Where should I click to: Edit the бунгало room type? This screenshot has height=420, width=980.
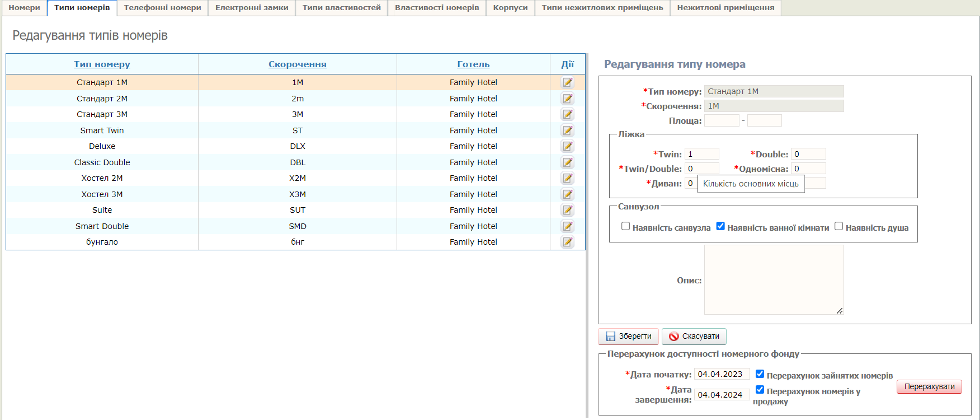[x=567, y=242]
